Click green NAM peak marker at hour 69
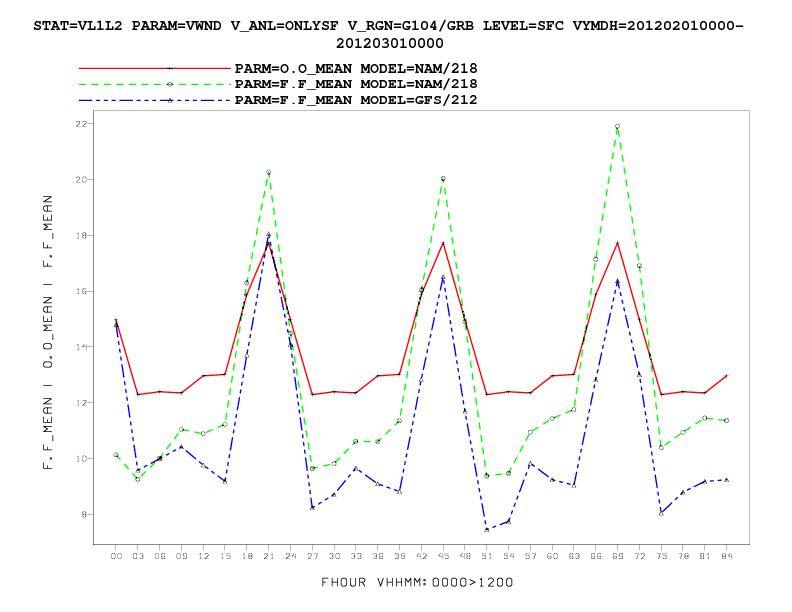Viewport: 792px width, 612px height. point(617,127)
